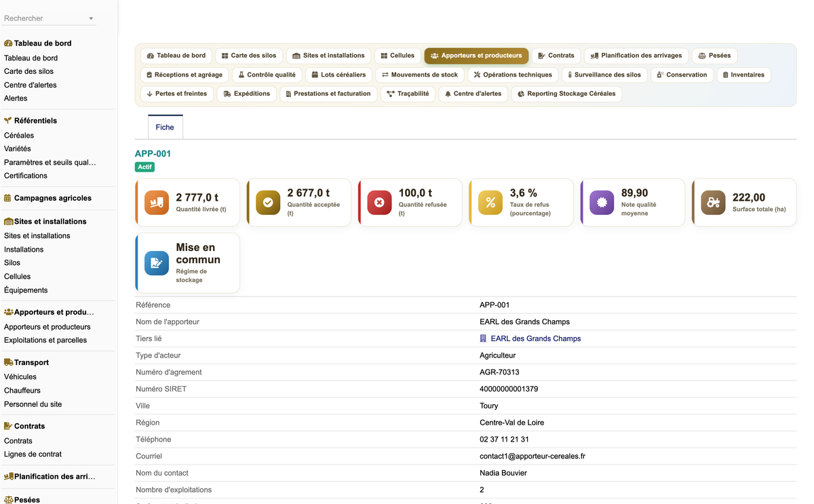
Task: Open Alertes in the sidebar
Action: pyautogui.click(x=16, y=98)
